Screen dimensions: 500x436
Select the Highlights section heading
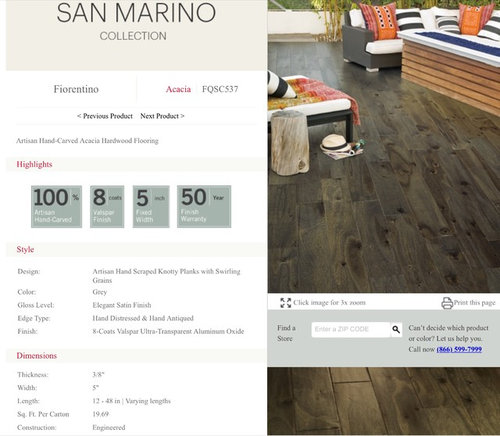click(34, 164)
